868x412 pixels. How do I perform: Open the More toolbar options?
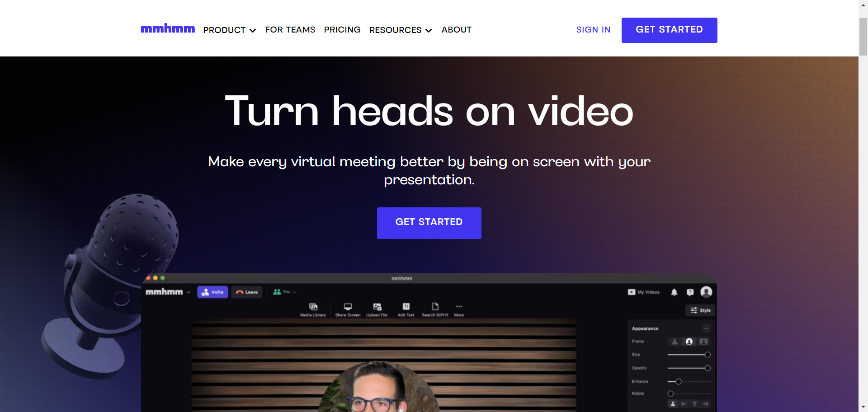459,310
